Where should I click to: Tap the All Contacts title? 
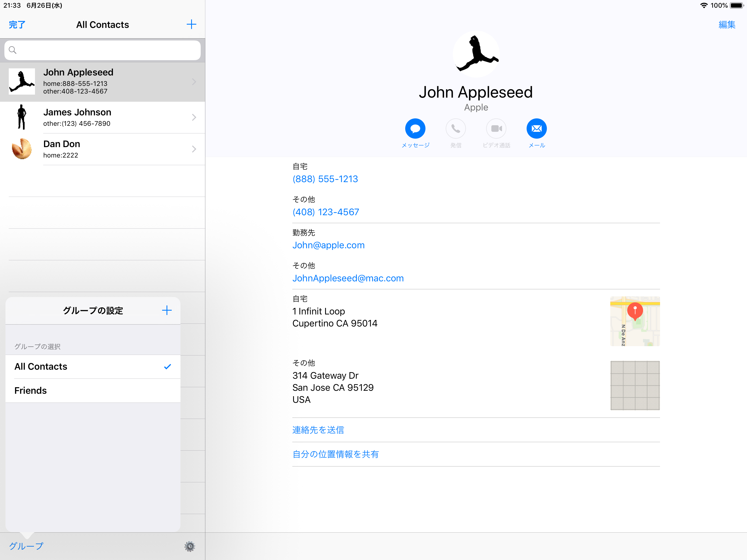102,25
